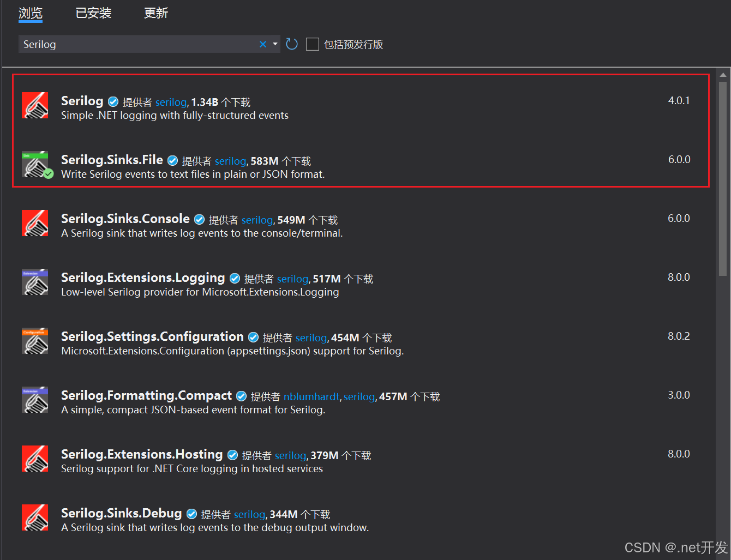Click the vertical scrollbar thumb

click(x=723, y=179)
